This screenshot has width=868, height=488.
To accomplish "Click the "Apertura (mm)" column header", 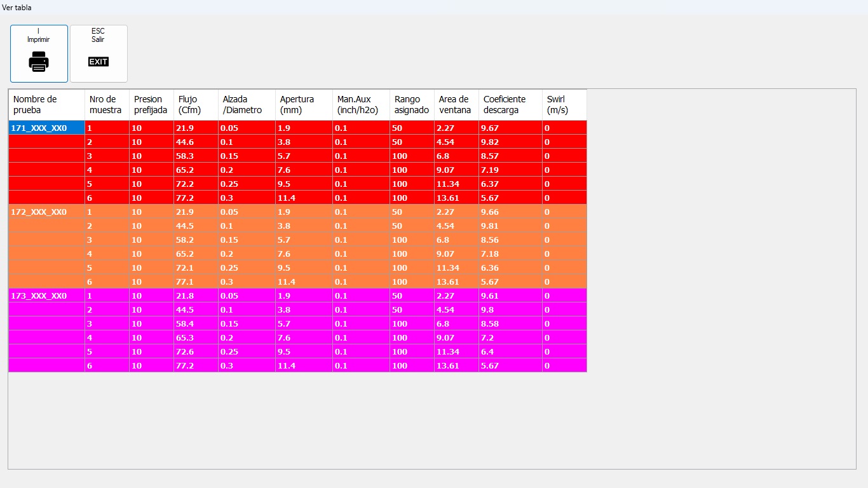I will coord(304,105).
